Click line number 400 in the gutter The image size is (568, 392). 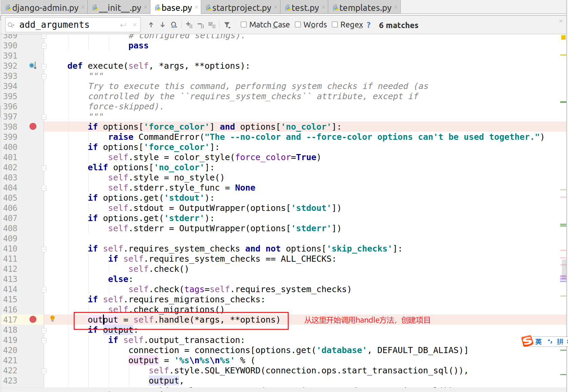pyautogui.click(x=10, y=147)
